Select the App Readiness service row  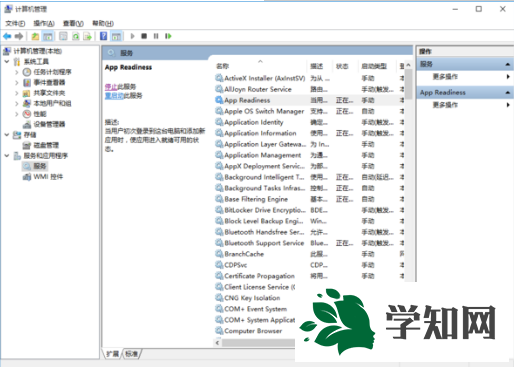309,100
